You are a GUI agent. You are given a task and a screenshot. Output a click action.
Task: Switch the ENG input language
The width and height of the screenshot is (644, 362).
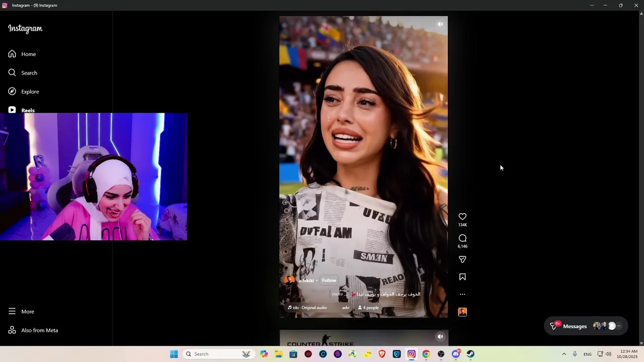[x=588, y=354]
